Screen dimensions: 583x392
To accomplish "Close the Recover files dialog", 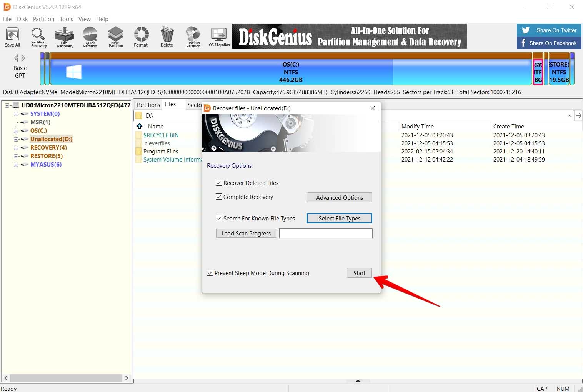I will (x=372, y=108).
